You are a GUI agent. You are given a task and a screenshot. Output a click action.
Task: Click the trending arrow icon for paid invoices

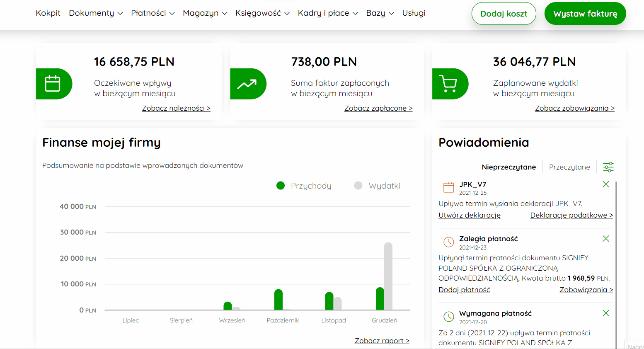[x=247, y=84]
